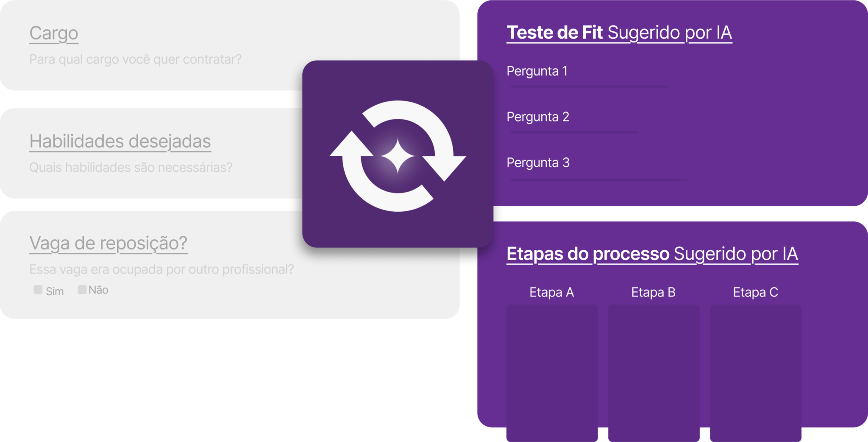Click the AI refresh arrows icon
868x442 pixels.
pyautogui.click(x=398, y=155)
